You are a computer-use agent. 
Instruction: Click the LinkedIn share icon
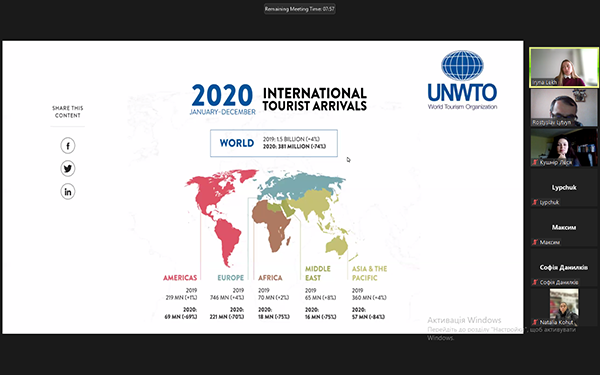68,191
